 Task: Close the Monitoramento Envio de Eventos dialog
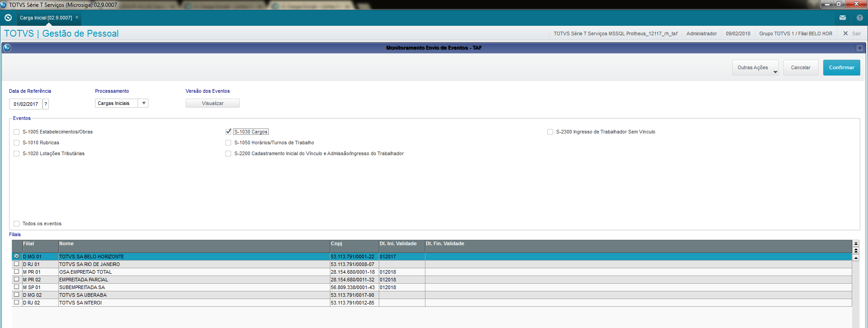(x=859, y=48)
